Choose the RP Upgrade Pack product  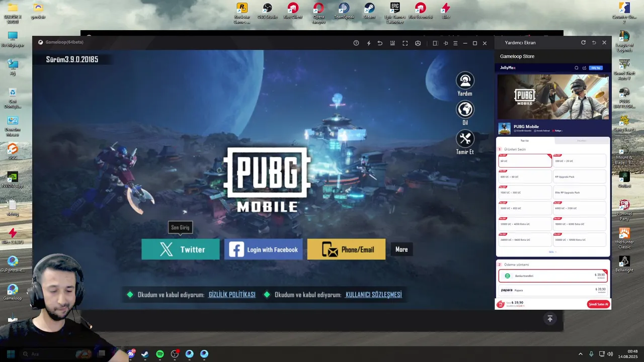pyautogui.click(x=580, y=176)
